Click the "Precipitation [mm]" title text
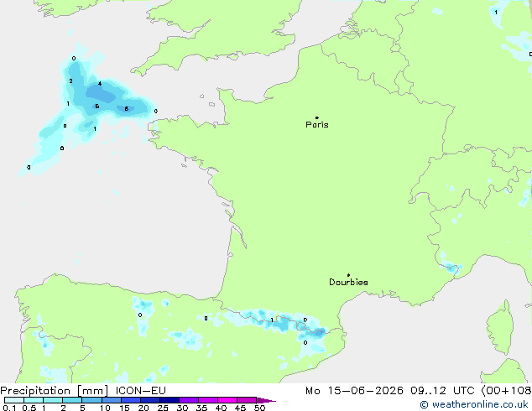This screenshot has height=411, width=532. [55, 391]
